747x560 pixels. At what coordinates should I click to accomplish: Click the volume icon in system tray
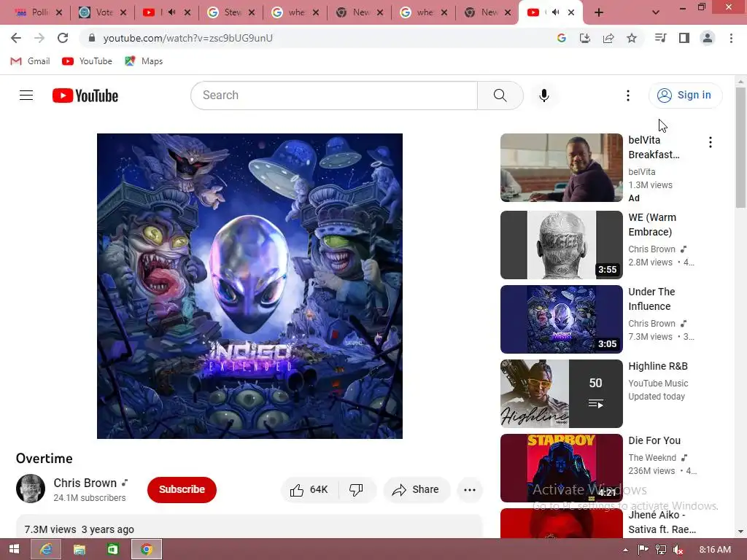tap(678, 550)
